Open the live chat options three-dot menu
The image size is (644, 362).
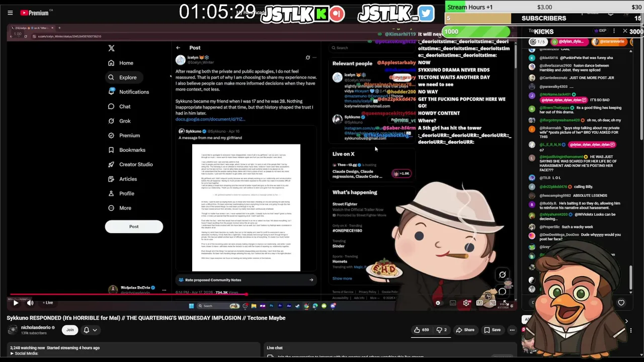point(614,31)
